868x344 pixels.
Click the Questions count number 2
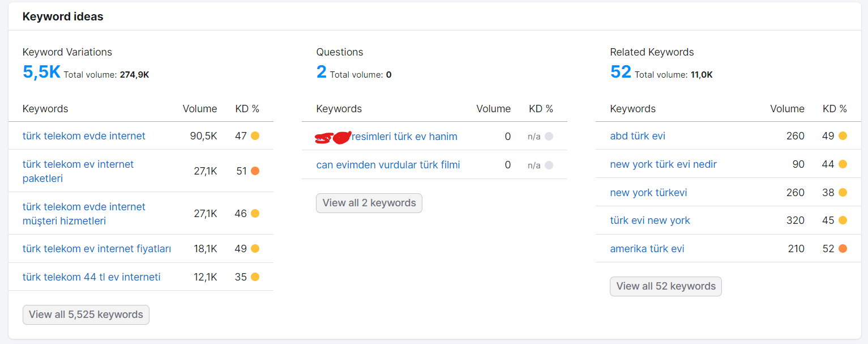click(x=321, y=72)
